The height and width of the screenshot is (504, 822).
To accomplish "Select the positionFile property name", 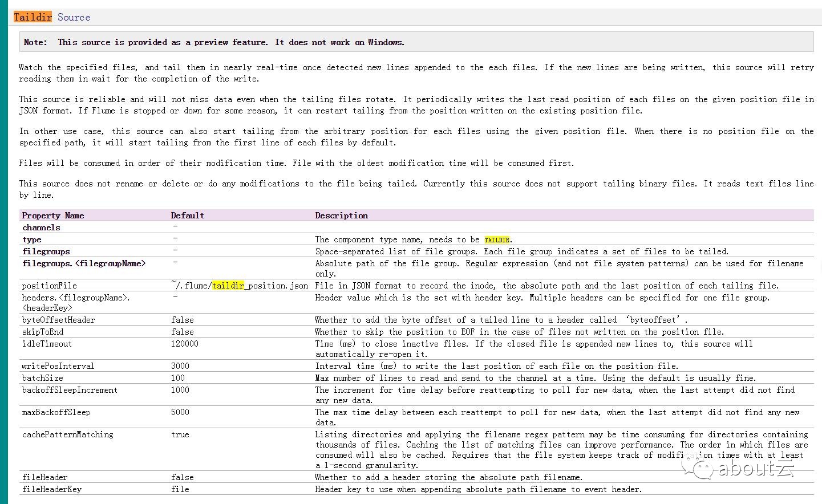I will pos(49,286).
